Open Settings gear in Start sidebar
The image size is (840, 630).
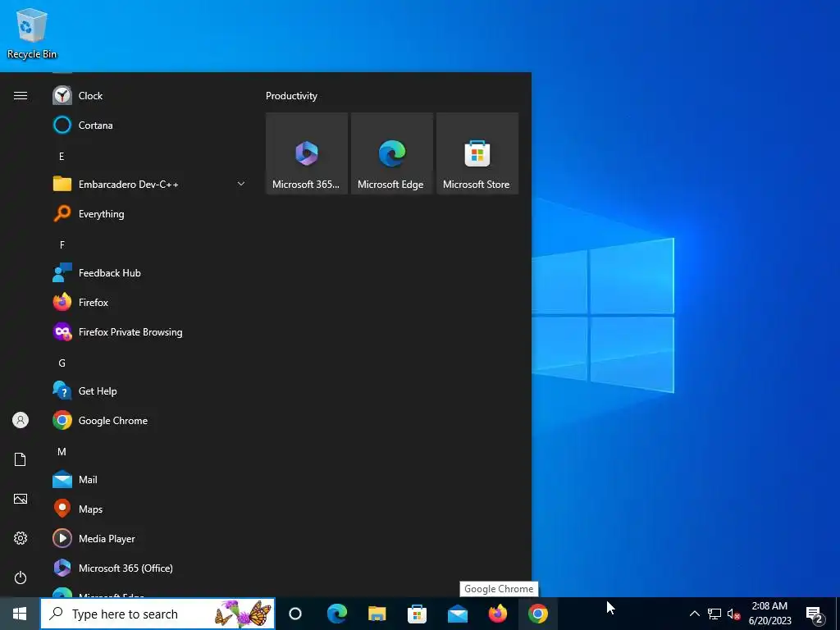(21, 538)
